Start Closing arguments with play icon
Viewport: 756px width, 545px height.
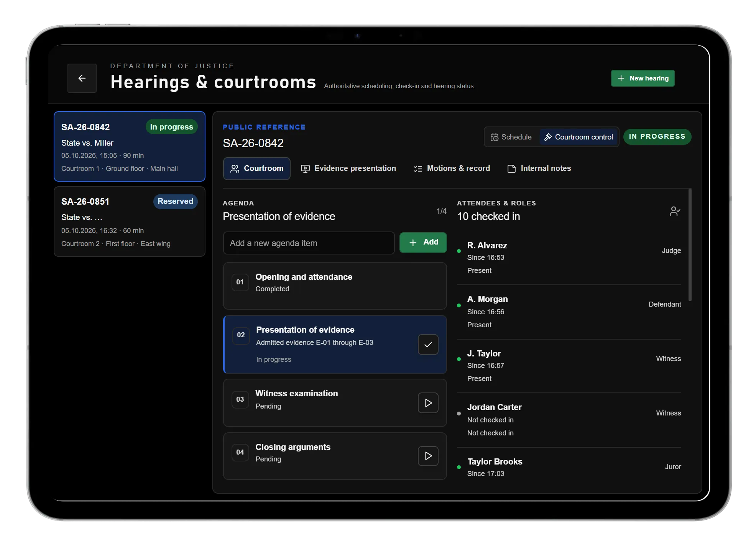(x=428, y=456)
